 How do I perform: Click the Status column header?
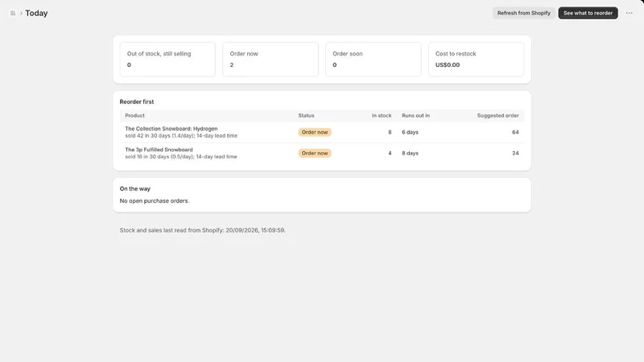306,116
